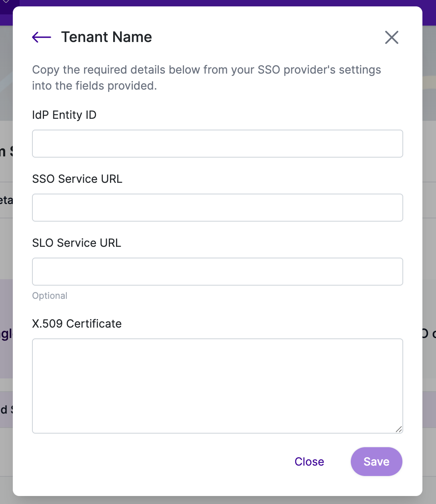Select the IdP Entity ID label
Screen dimensions: 436x504
pos(64,115)
